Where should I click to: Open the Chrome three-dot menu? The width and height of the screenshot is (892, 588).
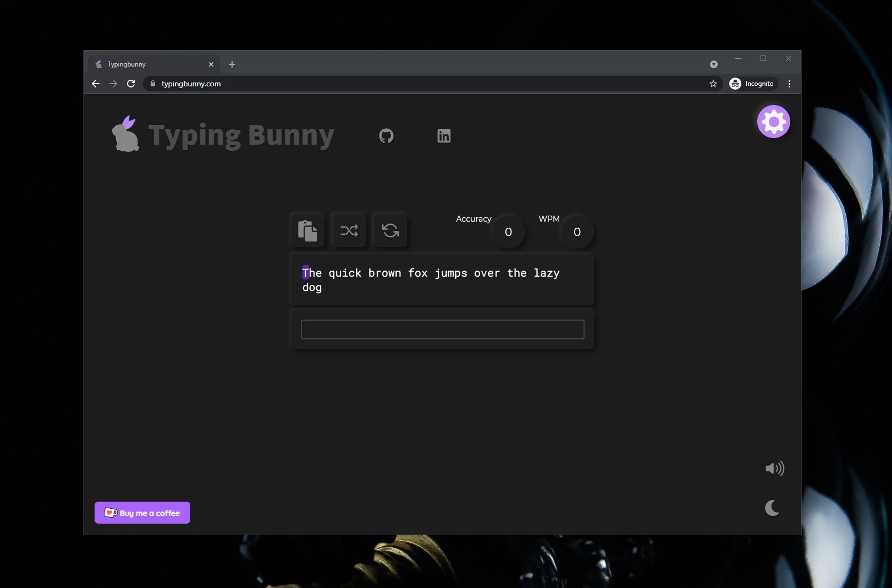coord(790,84)
